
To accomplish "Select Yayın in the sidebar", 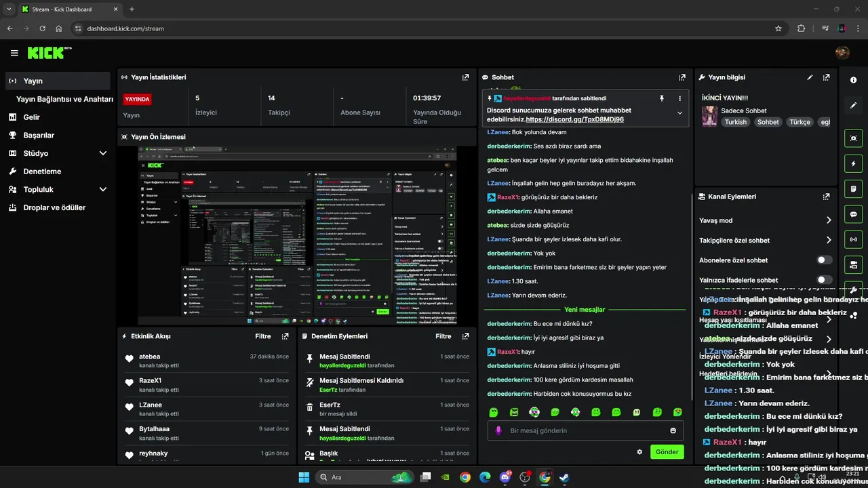I will point(57,81).
